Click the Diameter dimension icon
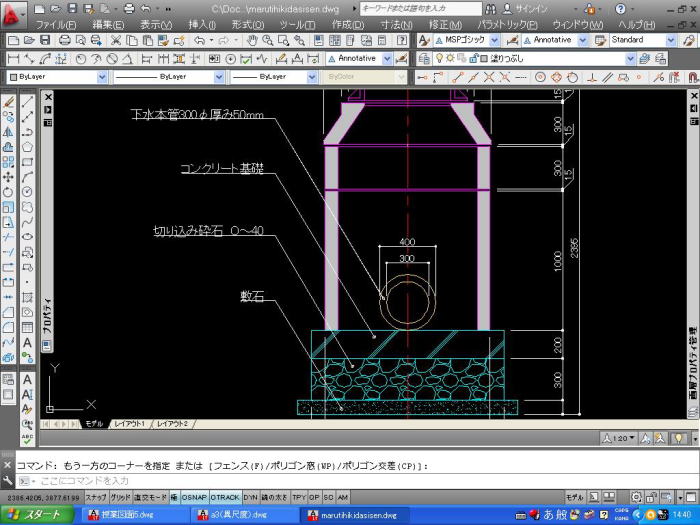The height and width of the screenshot is (525, 700). click(112, 58)
